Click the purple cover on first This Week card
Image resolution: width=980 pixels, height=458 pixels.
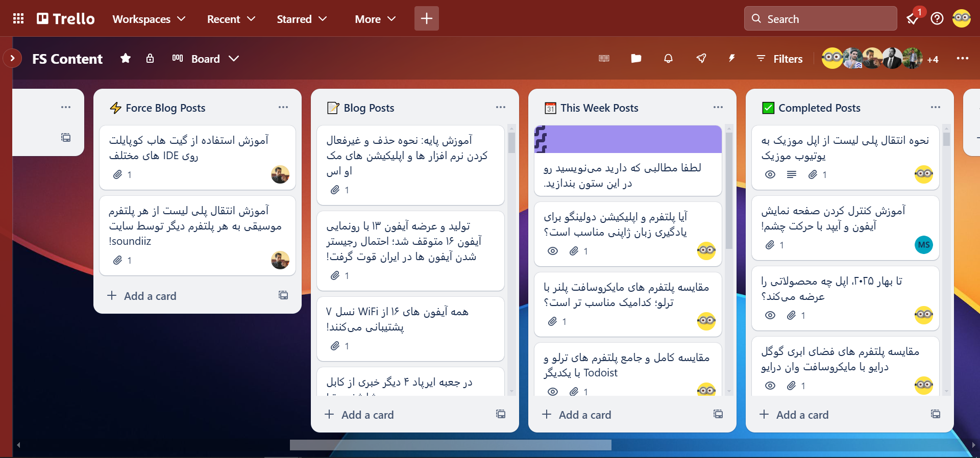coord(628,139)
